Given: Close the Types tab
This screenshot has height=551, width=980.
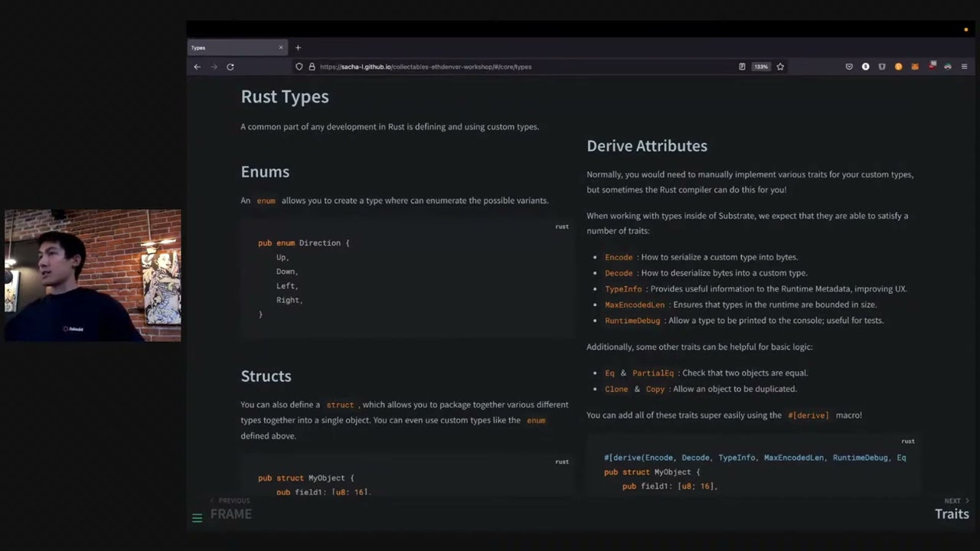Looking at the screenshot, I should (x=281, y=47).
